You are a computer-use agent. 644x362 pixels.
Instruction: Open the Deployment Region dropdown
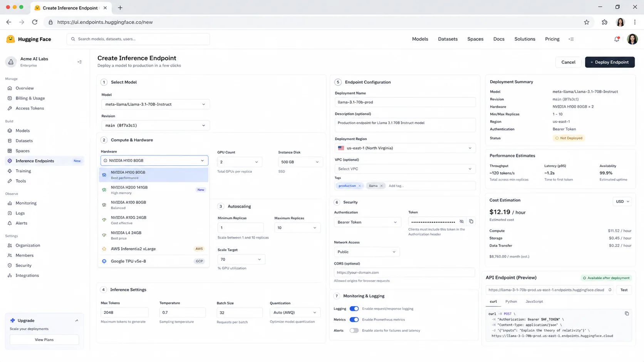tap(405, 148)
